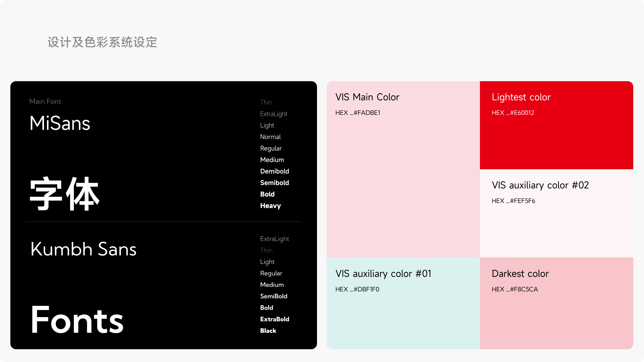
Task: Click the HEX _#E60012 label
Action: (x=513, y=113)
